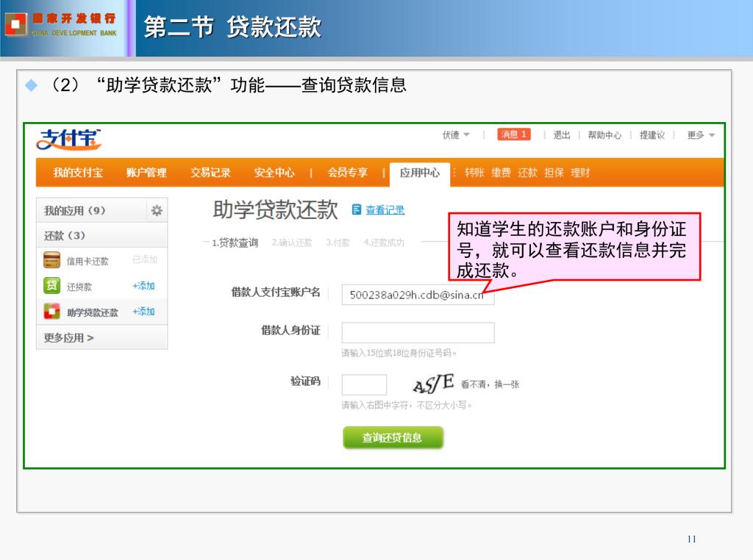Image resolution: width=753 pixels, height=560 pixels.
Task: Click 换一张 to refresh captcha
Action: pyautogui.click(x=507, y=384)
